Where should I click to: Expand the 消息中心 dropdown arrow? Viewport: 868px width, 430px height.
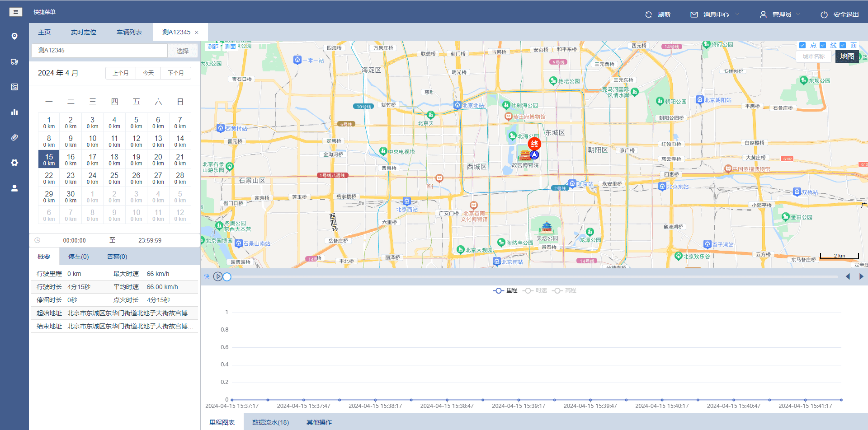[737, 14]
